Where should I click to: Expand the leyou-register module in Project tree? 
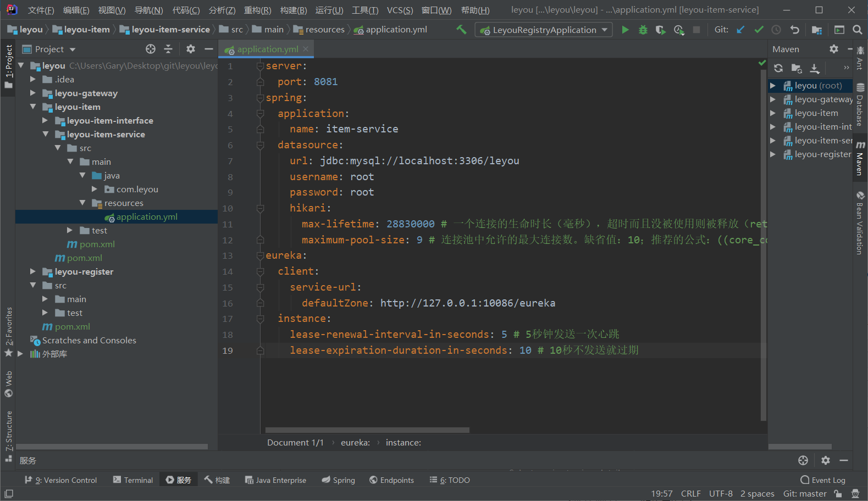[x=33, y=272]
